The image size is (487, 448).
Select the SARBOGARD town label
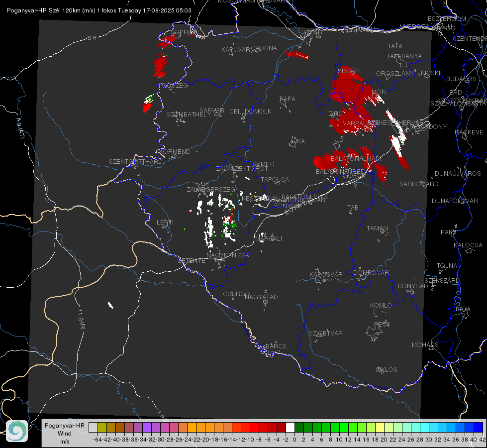tap(419, 184)
